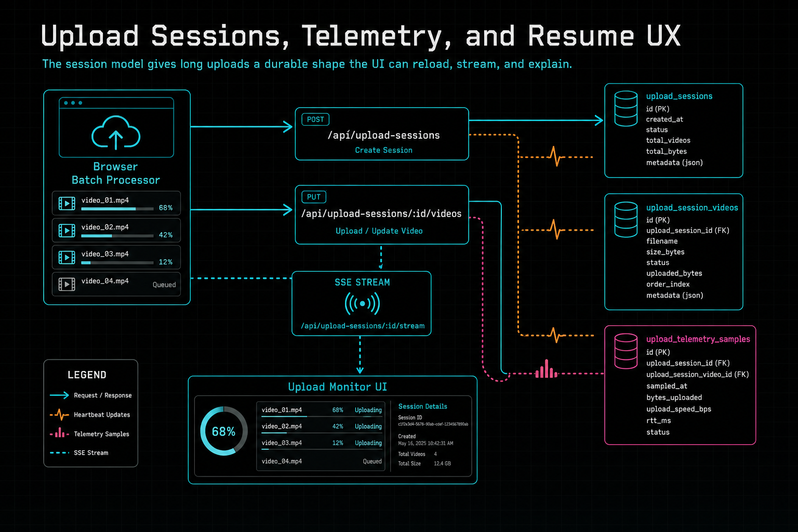Screen dimensions: 798x532
Task: Click the bytes_uploaded field
Action: click(674, 397)
